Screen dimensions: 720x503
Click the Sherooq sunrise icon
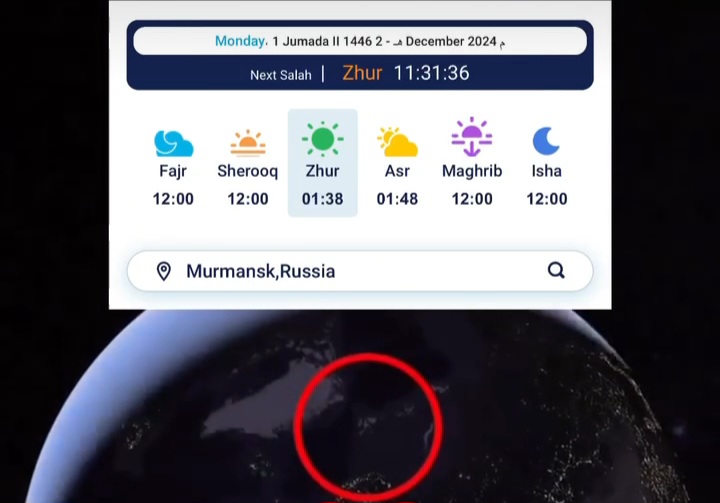tap(248, 143)
